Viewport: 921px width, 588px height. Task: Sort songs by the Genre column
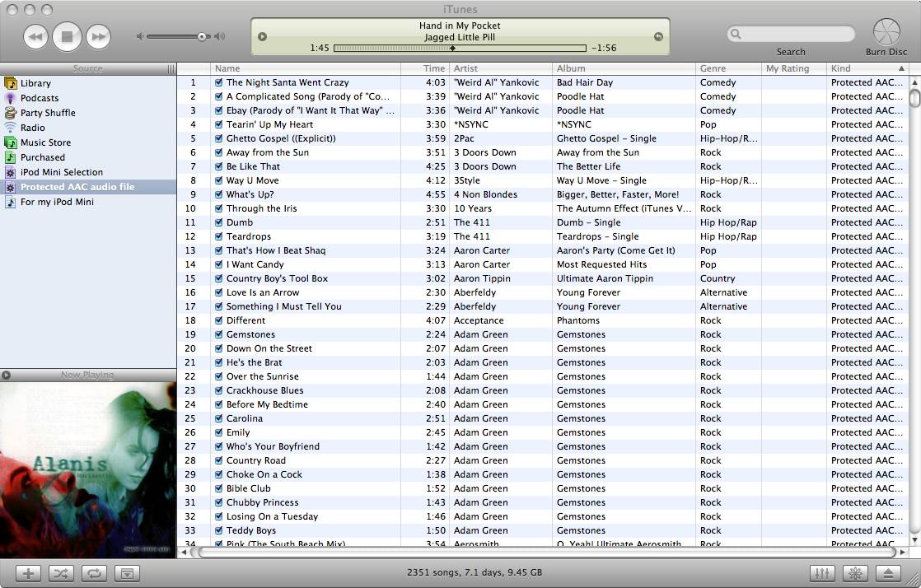click(729, 68)
